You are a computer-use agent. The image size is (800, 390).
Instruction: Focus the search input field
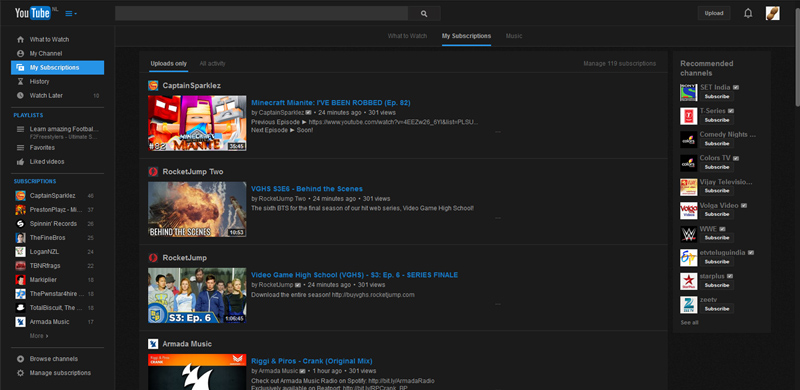point(261,14)
